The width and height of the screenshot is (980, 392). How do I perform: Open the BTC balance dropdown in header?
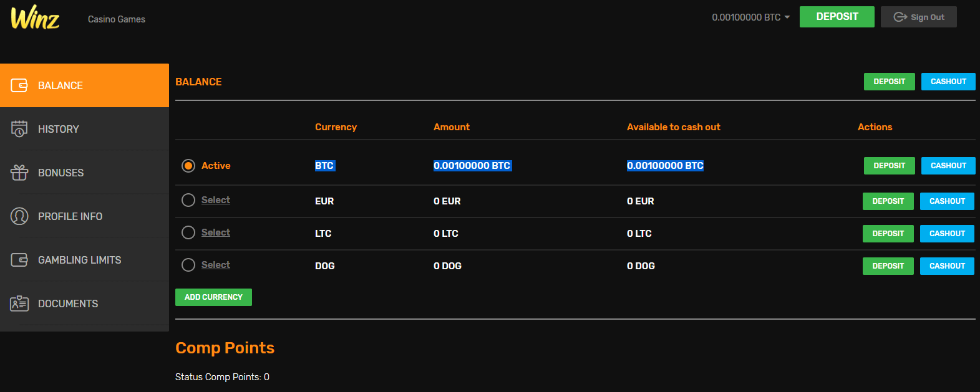coord(751,17)
